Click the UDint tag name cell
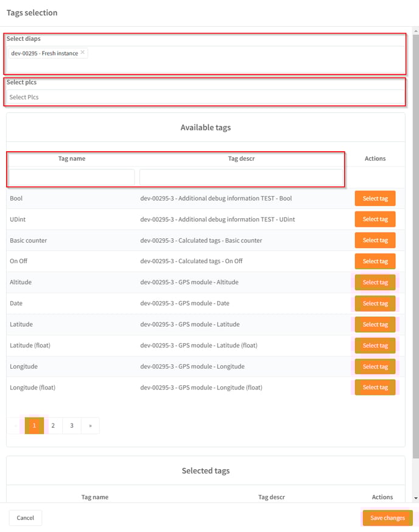 (18, 219)
